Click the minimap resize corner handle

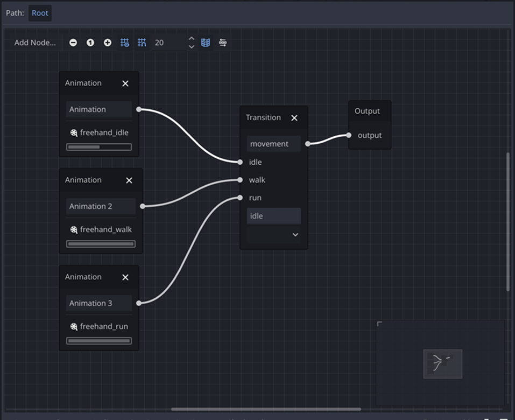379,324
